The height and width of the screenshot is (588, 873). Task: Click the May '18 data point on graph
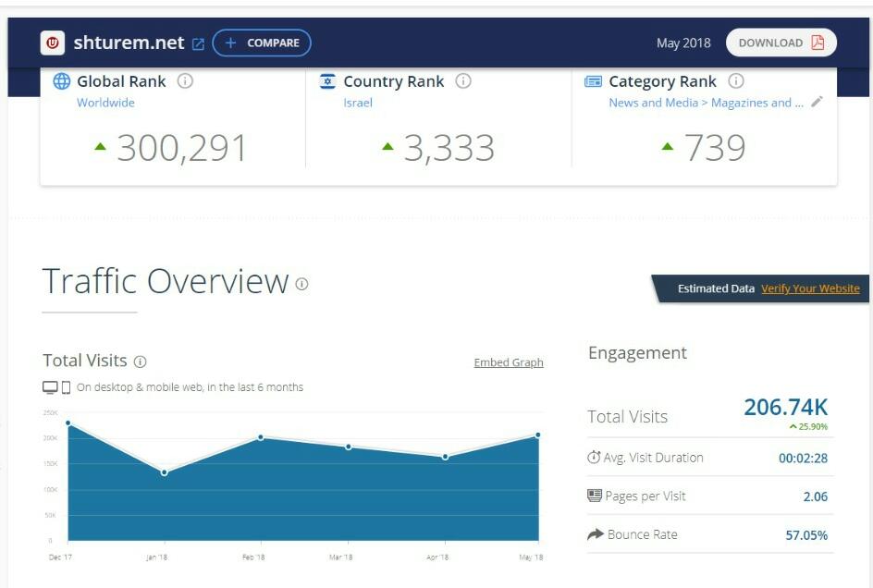point(538,435)
